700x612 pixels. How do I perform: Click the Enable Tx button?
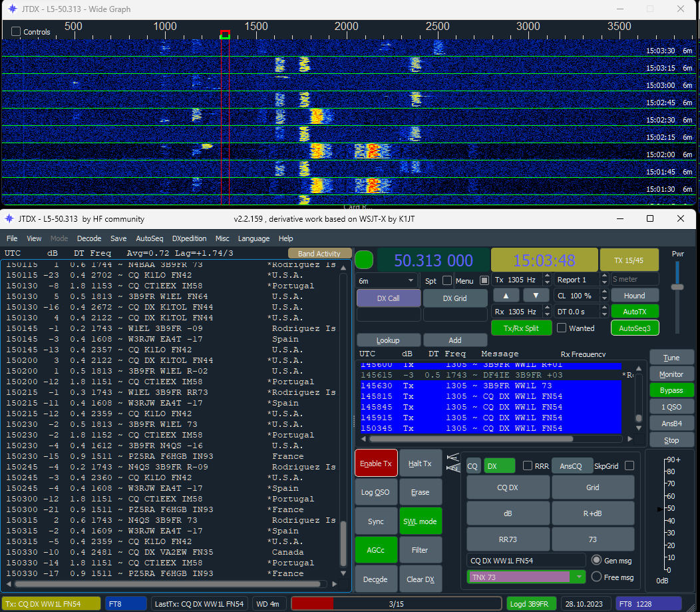(376, 463)
